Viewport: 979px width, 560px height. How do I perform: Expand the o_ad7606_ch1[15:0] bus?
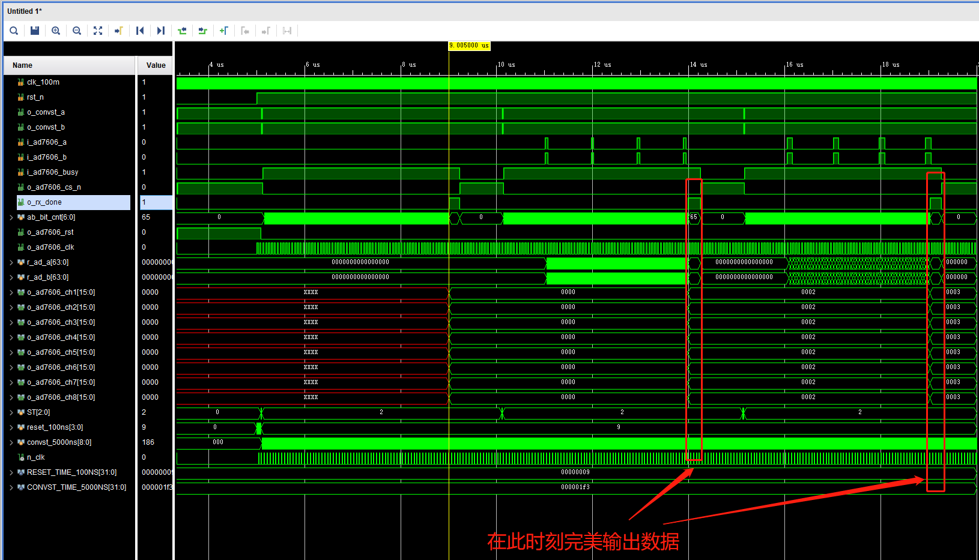[x=11, y=292]
